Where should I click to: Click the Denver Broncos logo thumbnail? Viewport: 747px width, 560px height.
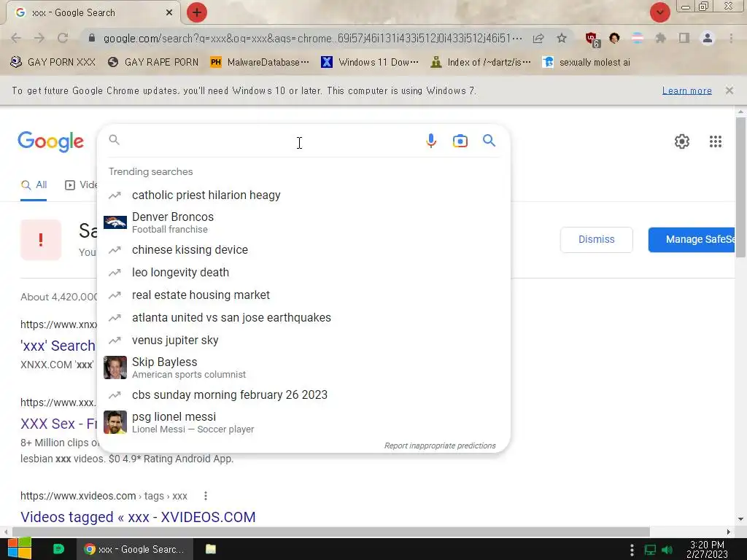click(115, 222)
